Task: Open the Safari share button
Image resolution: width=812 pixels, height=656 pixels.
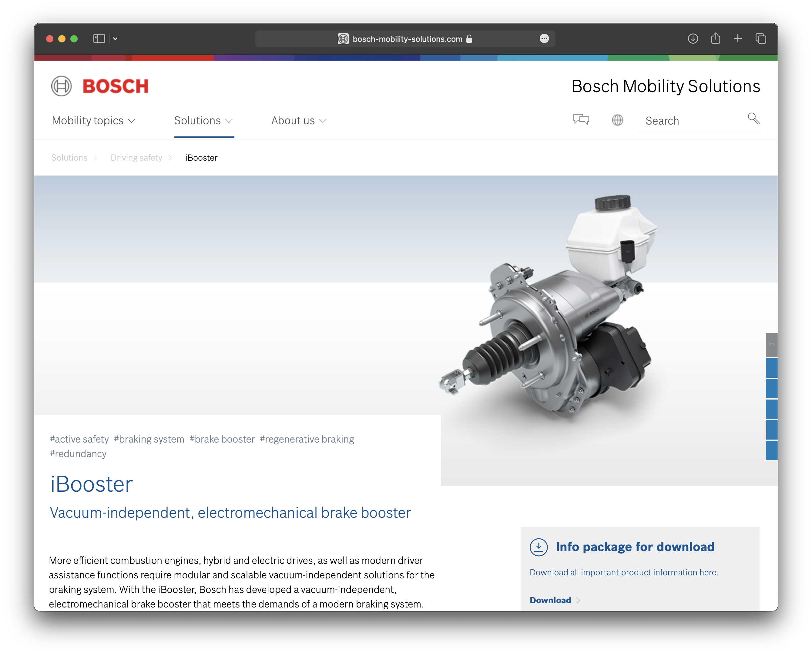Action: (715, 38)
